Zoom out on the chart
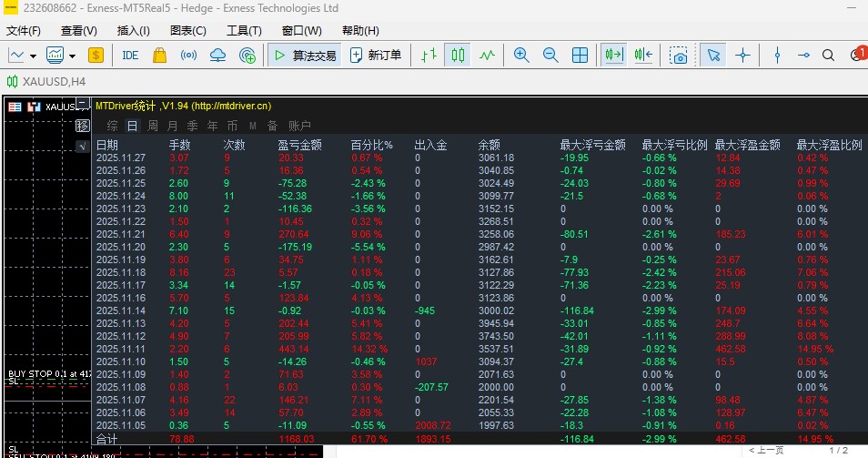 click(550, 55)
